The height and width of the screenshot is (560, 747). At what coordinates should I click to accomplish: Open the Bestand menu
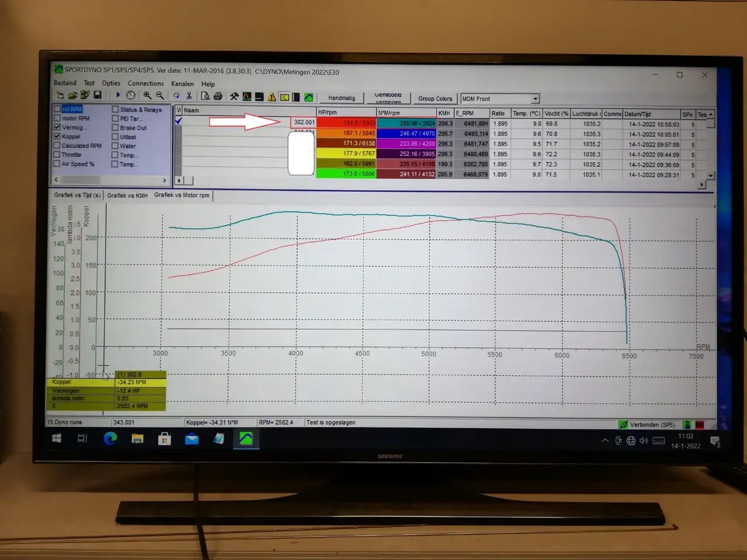[65, 83]
